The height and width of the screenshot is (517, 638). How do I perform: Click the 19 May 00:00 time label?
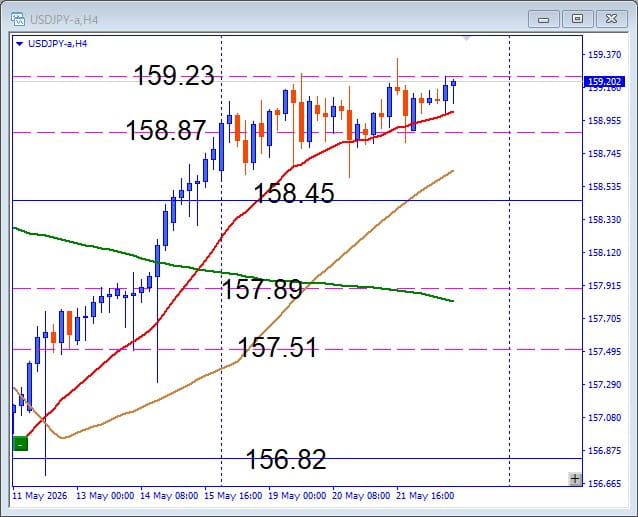pos(297,496)
